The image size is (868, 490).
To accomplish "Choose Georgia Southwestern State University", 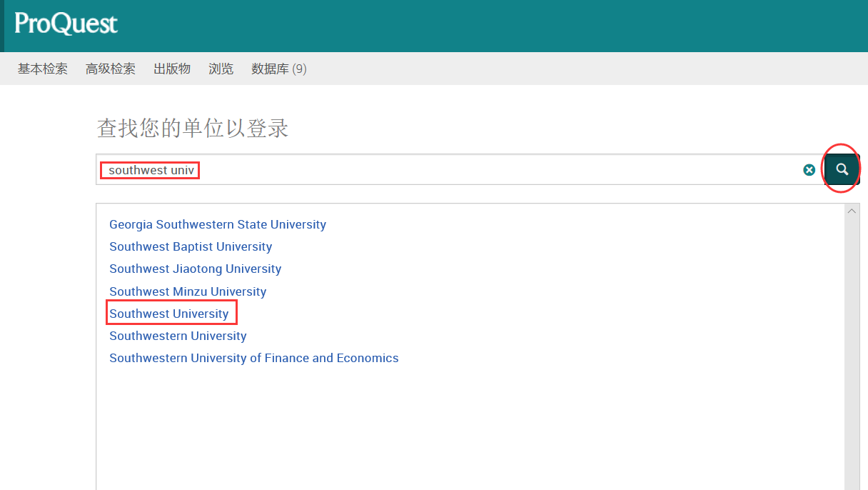I will 218,224.
